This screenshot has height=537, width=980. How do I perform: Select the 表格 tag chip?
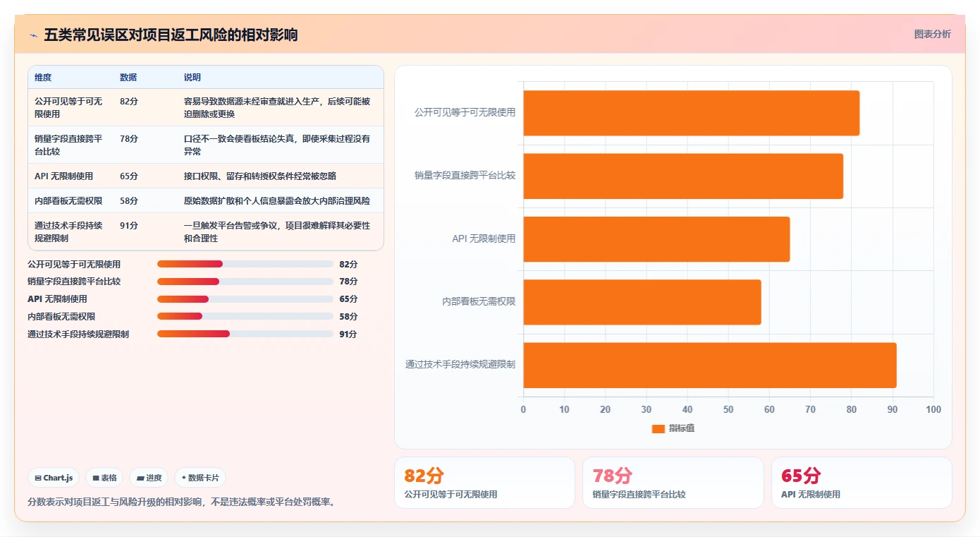(x=104, y=478)
